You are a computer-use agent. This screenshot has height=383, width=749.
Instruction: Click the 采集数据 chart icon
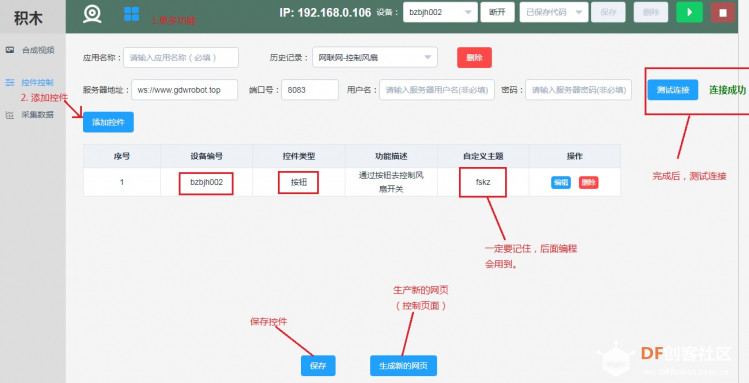10,115
